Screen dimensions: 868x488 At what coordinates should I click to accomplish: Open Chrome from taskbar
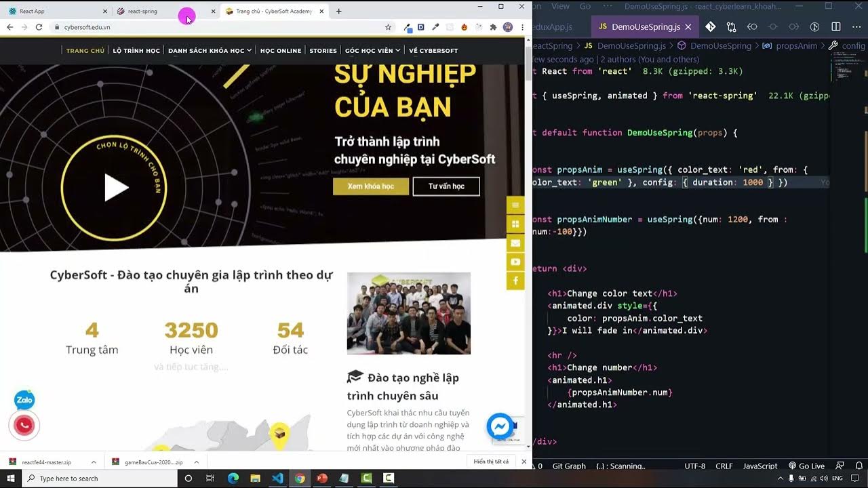(x=300, y=479)
